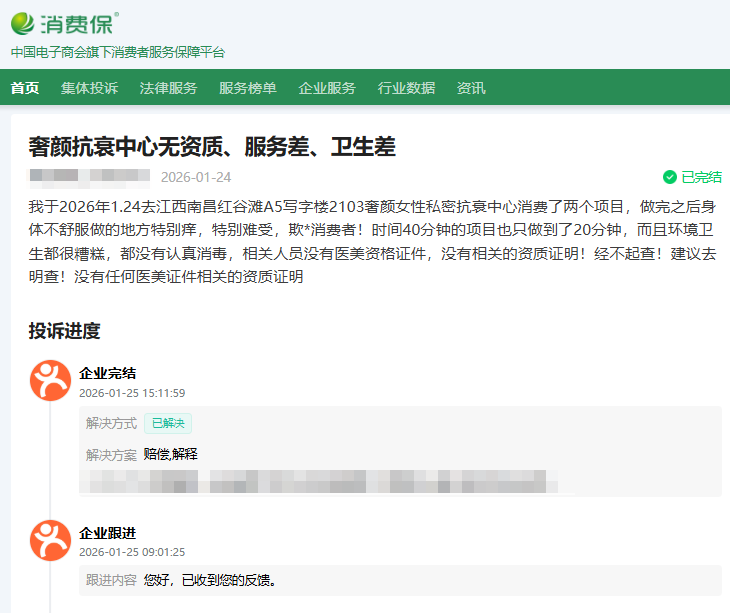
Task: Click the 企业完结 timestamp 2026-01-25 15:11:59
Action: pyautogui.click(x=132, y=393)
